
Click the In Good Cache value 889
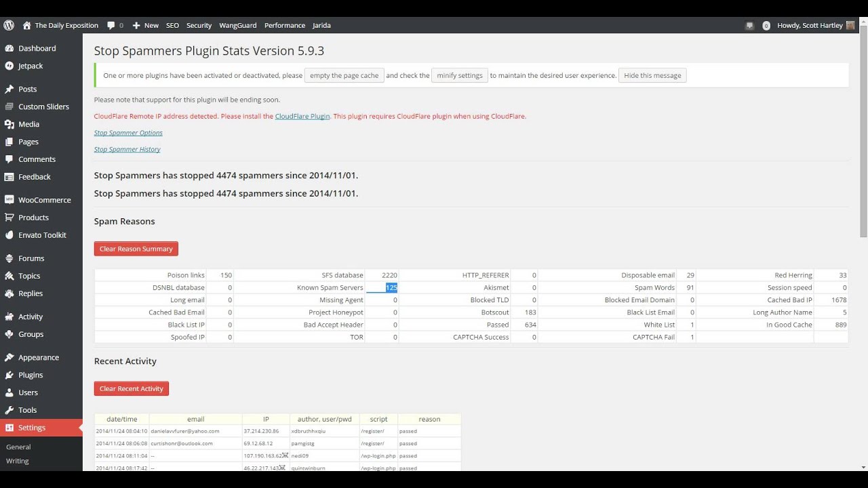841,325
